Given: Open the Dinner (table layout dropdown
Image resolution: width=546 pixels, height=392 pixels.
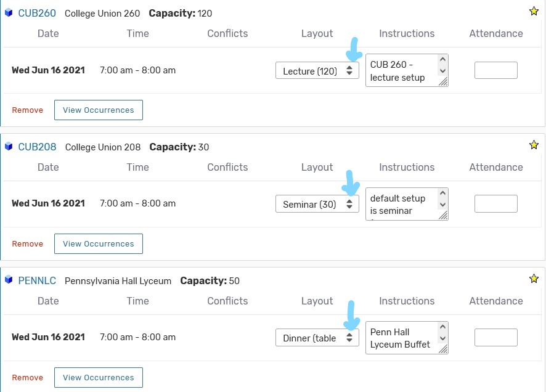Looking at the screenshot, I should pos(317,338).
